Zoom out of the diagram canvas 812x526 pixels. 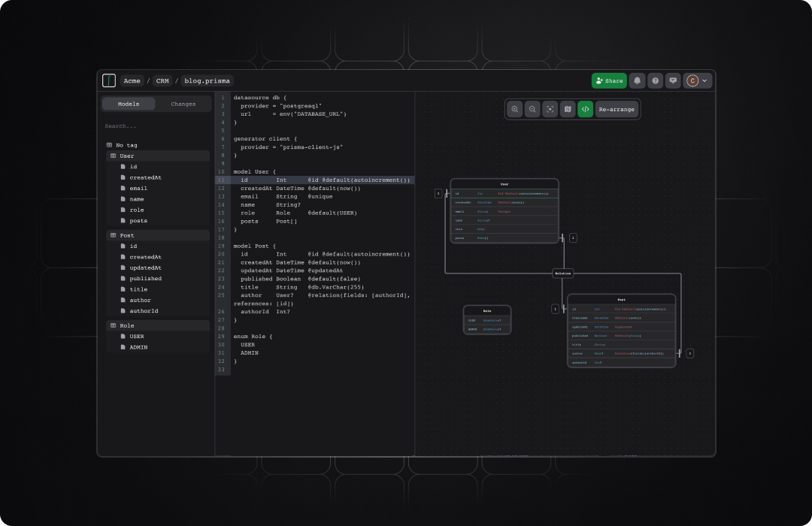532,109
